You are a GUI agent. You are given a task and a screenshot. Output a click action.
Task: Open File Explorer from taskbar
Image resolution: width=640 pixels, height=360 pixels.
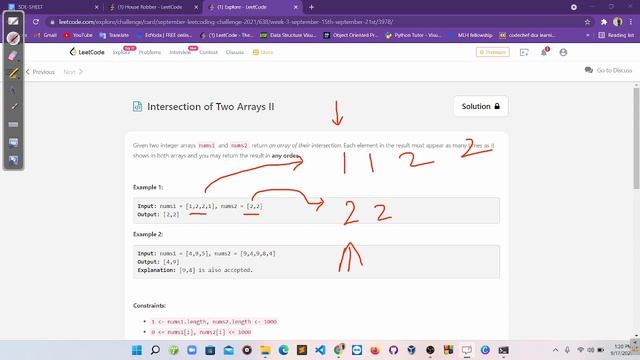point(265,350)
